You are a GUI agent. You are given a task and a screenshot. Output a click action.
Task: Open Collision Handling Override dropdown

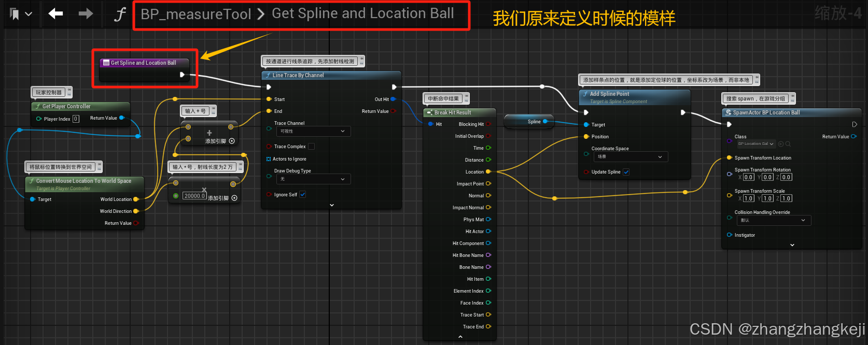click(x=774, y=221)
